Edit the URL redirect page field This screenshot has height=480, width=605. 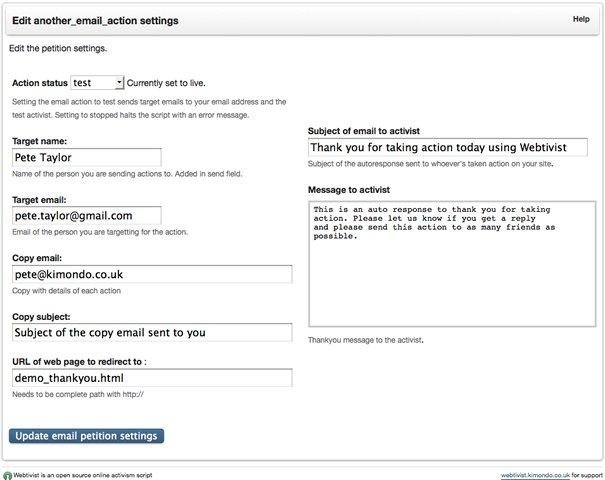point(151,378)
